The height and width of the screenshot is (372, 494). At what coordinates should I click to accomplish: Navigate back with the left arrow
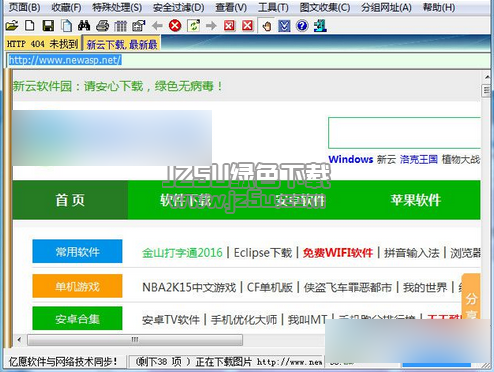(x=157, y=26)
